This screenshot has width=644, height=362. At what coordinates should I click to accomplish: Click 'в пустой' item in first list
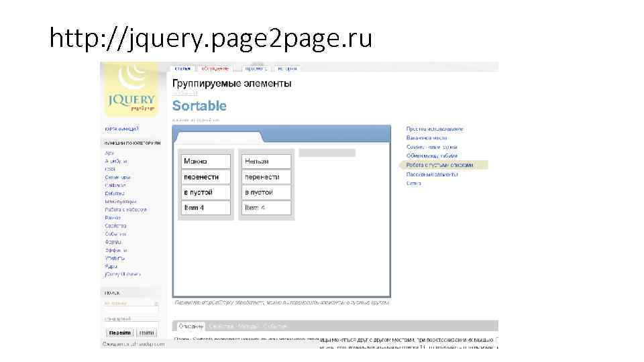pyautogui.click(x=206, y=192)
